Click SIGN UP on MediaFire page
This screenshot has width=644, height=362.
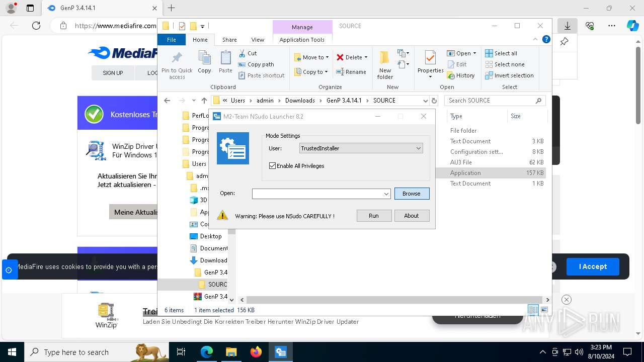tap(113, 73)
